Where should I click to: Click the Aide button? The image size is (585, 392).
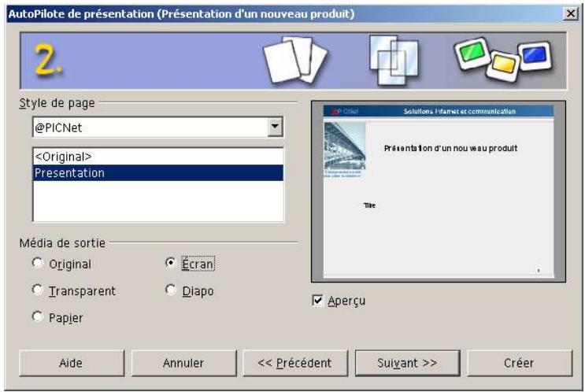click(x=72, y=363)
